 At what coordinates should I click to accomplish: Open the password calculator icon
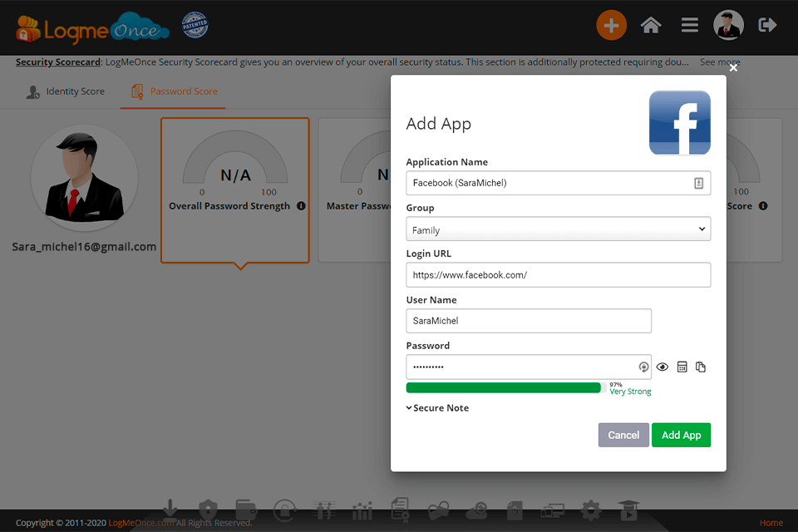click(x=682, y=367)
